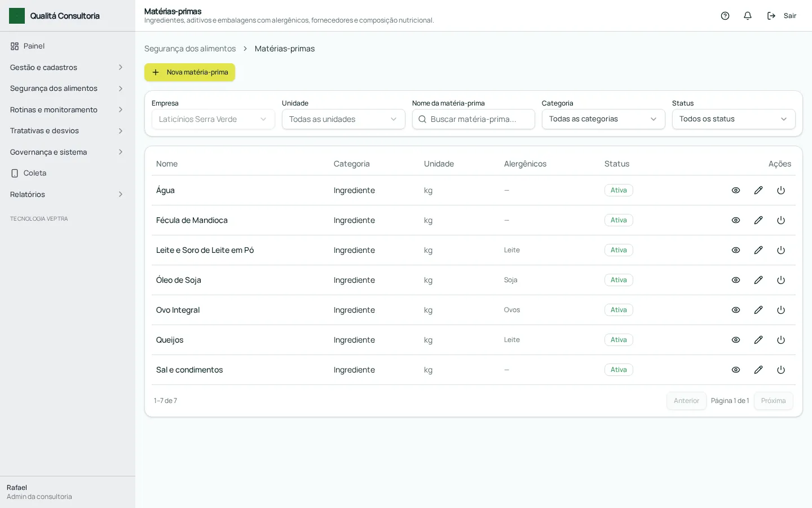Viewport: 812px width, 508px height.
Task: Open Empresa dropdown Laticínios Serra Verde
Action: coord(213,119)
